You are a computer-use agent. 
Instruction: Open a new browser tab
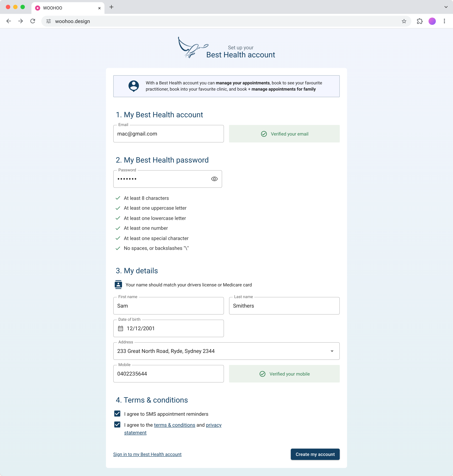pos(111,7)
